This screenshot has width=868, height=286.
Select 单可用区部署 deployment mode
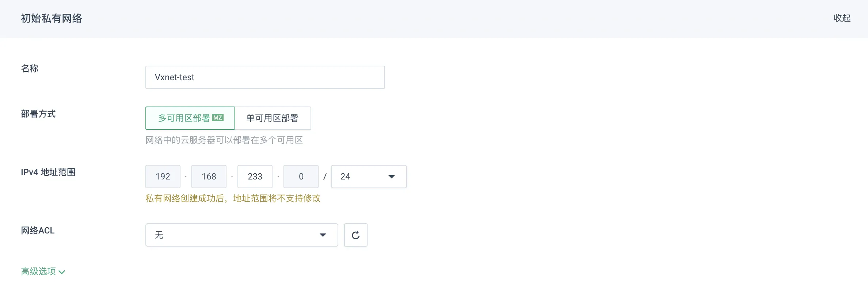coord(273,118)
